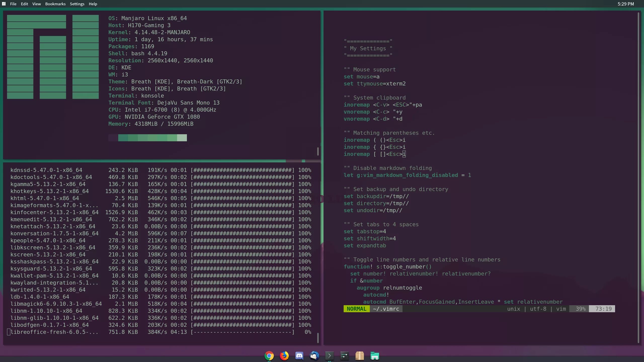Open the Edit menu
The height and width of the screenshot is (362, 644).
click(x=24, y=4)
